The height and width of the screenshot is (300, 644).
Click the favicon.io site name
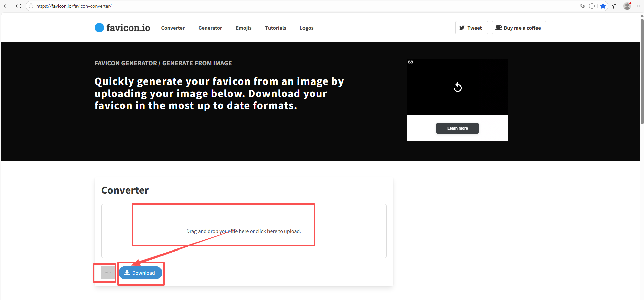point(128,28)
